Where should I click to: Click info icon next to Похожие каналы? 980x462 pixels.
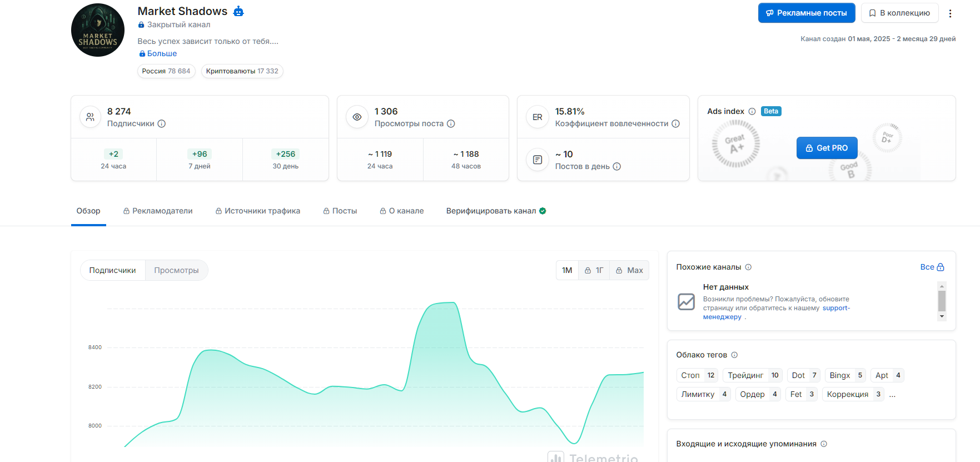pos(748,267)
